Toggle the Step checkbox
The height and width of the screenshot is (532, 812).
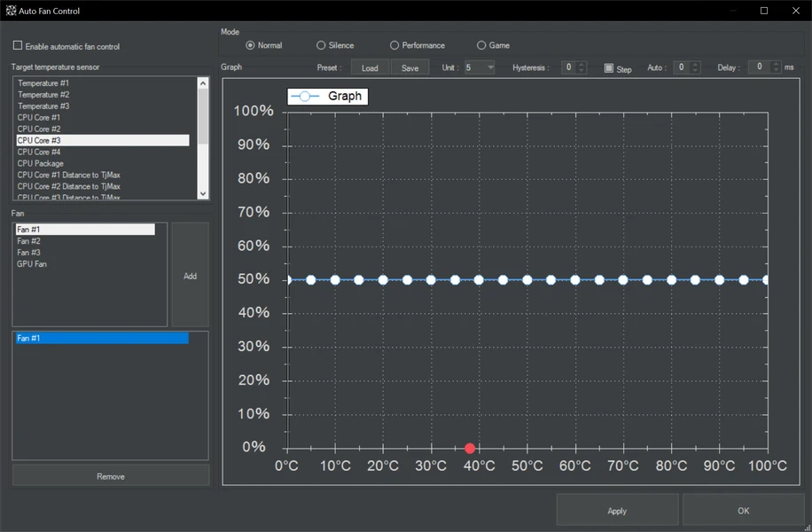609,68
